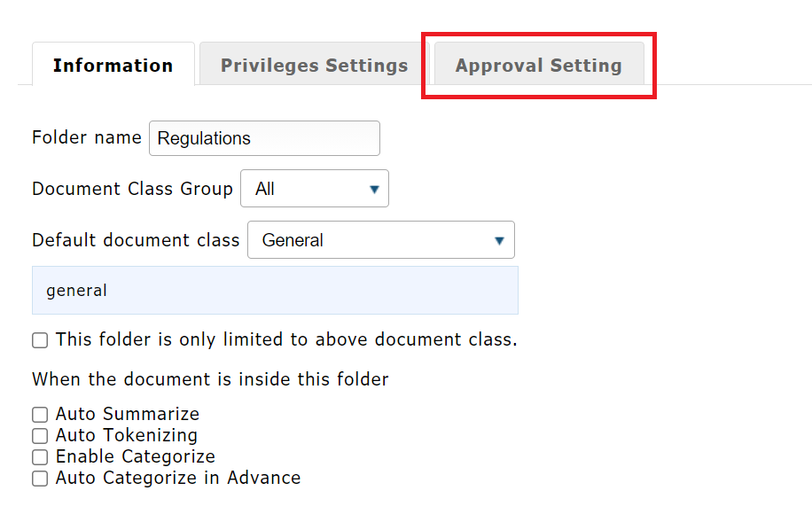This screenshot has width=812, height=514.
Task: Tick the Auto Summarize checkbox
Action: coord(40,415)
